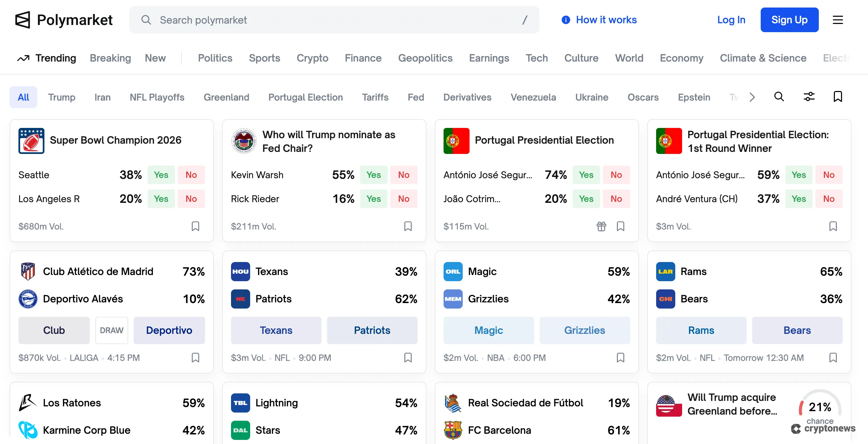Screen dimensions: 868x444
Task: Switch to the Sports category tab
Action: [265, 58]
